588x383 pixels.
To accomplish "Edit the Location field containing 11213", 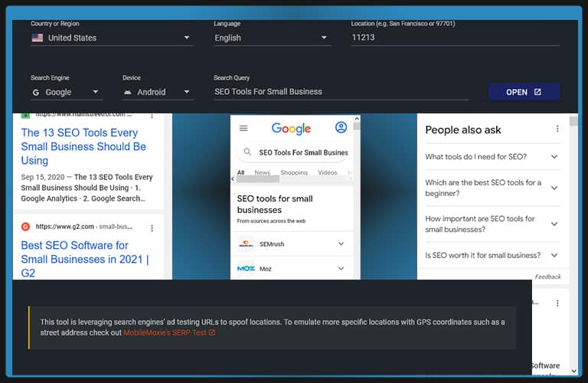I will click(x=455, y=38).
